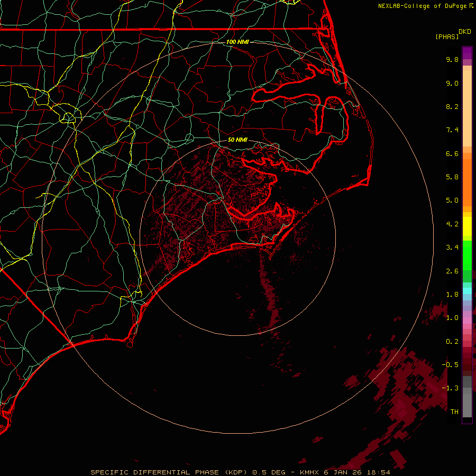476x476 pixels.
Task: Click the 4.2 scale value
Action: (452, 224)
